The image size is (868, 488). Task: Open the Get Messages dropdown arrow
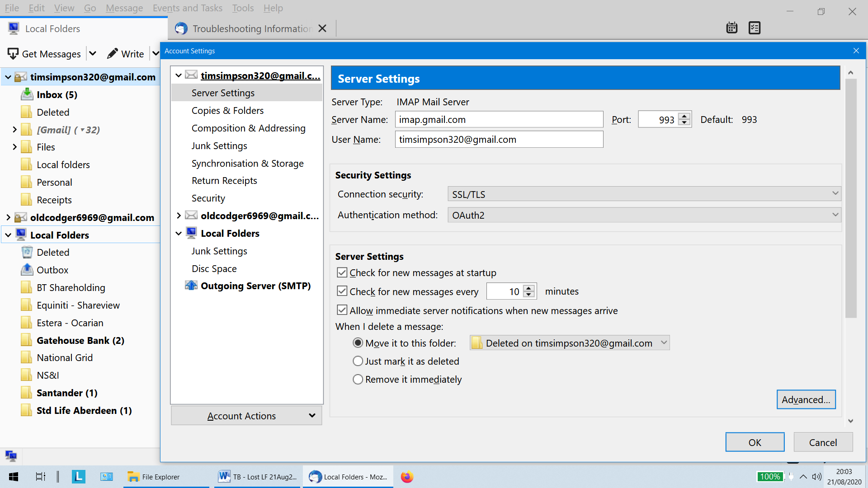point(93,54)
